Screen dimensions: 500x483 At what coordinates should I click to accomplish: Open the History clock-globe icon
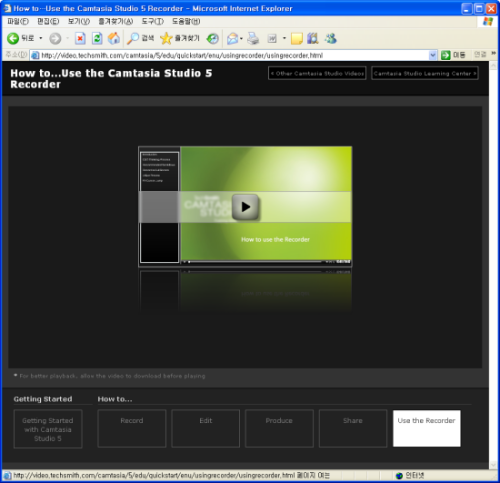pos(212,39)
